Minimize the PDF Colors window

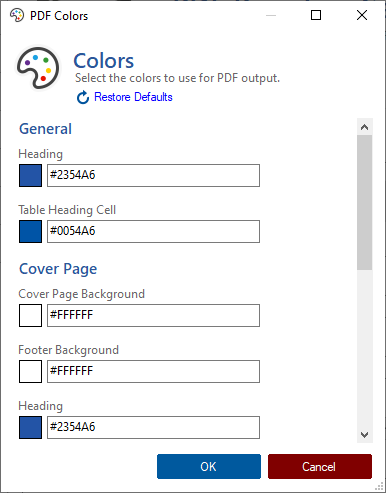click(x=271, y=15)
